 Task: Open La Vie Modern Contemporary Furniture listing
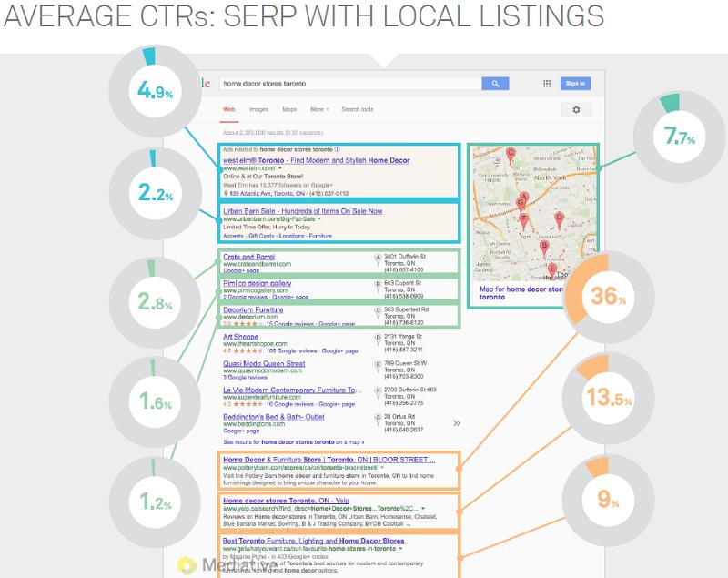(292, 390)
